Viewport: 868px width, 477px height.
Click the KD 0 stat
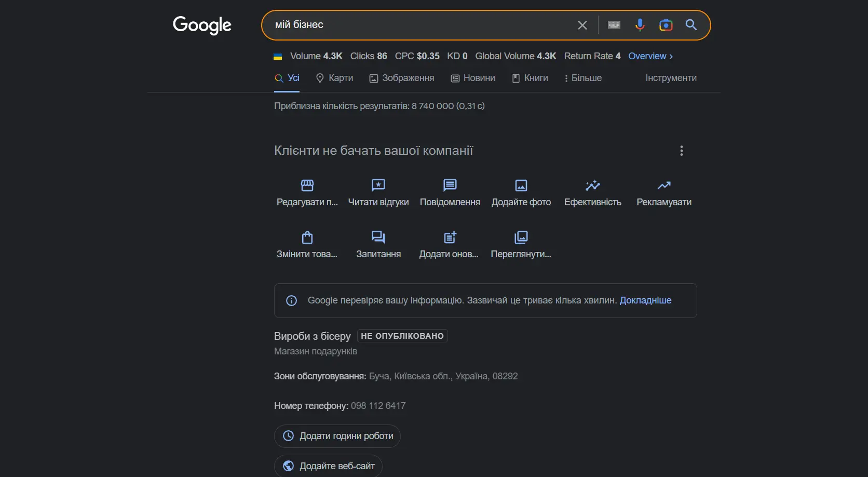[457, 56]
